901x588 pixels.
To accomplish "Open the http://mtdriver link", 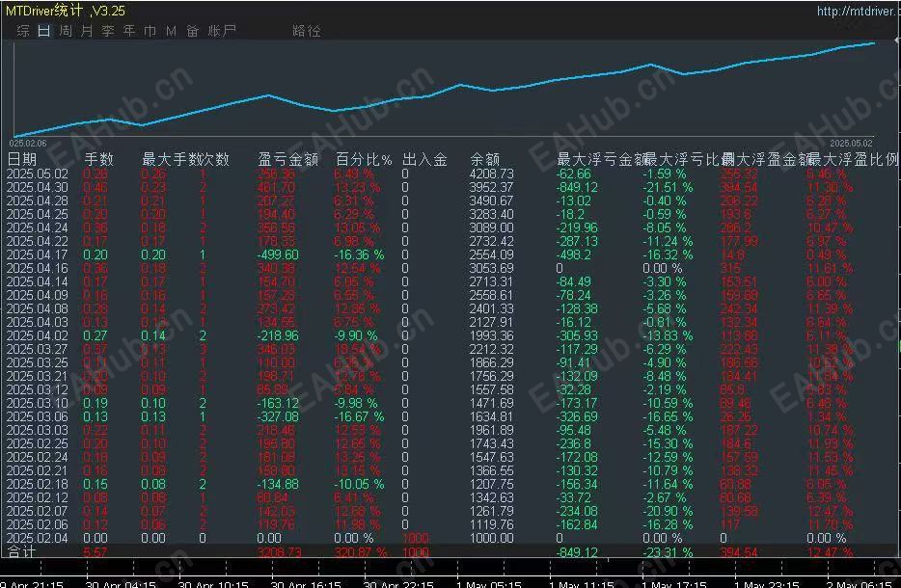I will click(859, 11).
